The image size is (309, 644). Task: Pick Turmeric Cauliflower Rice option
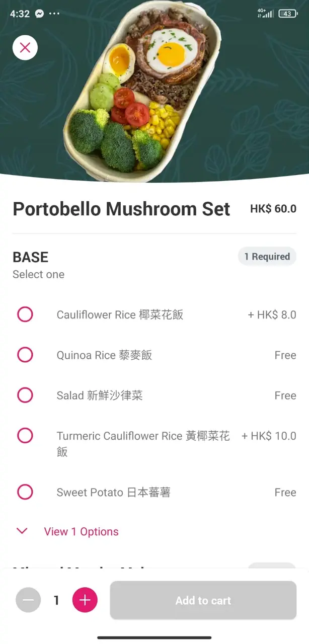25,435
